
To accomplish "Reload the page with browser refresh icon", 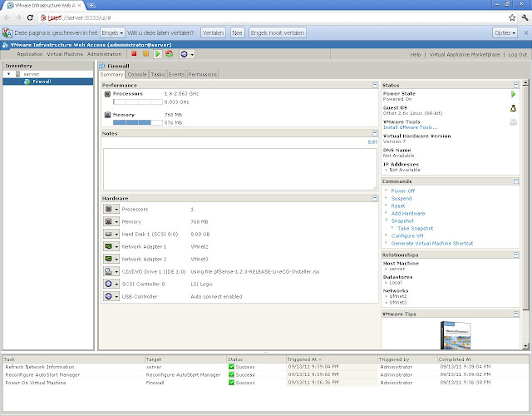I will pyautogui.click(x=30, y=17).
